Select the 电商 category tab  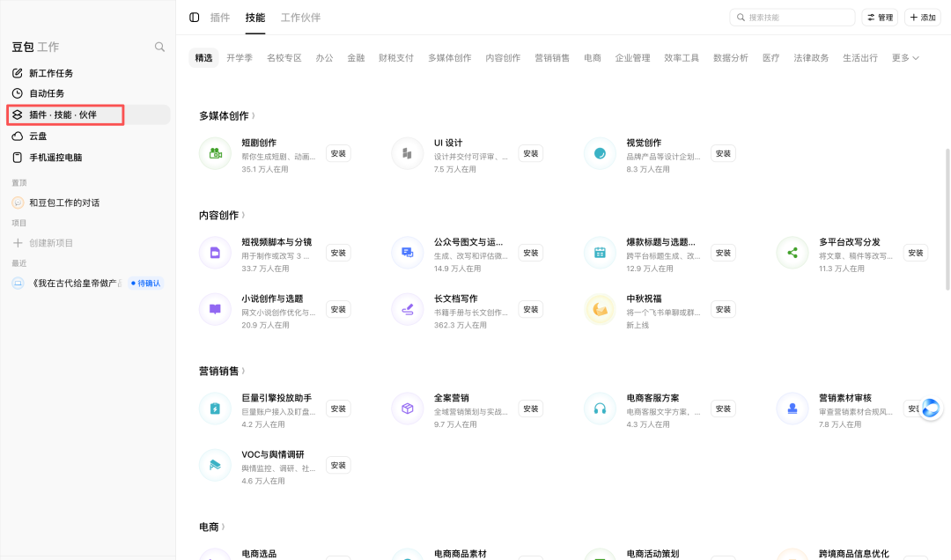tap(592, 57)
